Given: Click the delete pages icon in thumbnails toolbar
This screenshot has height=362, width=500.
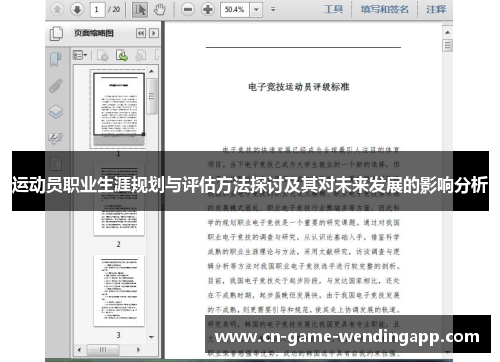Looking at the screenshot, I should click(x=102, y=55).
